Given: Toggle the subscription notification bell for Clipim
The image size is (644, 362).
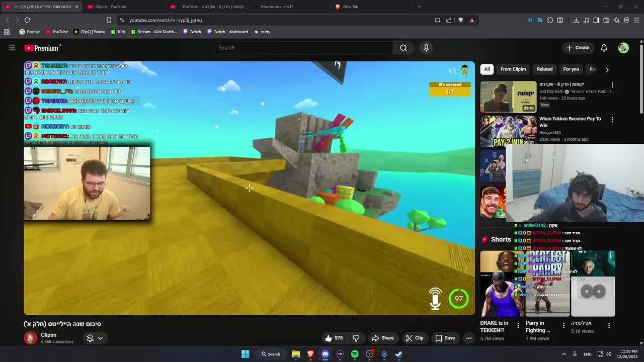Looking at the screenshot, I should [90, 338].
